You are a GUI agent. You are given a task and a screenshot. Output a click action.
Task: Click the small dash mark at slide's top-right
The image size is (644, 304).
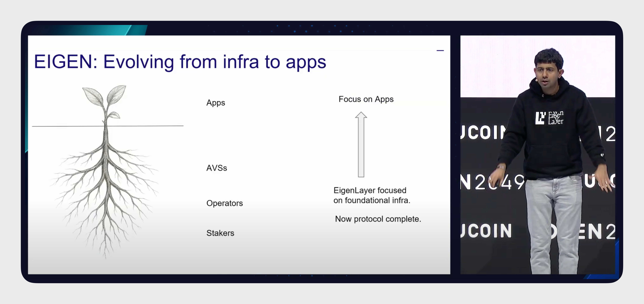[440, 51]
